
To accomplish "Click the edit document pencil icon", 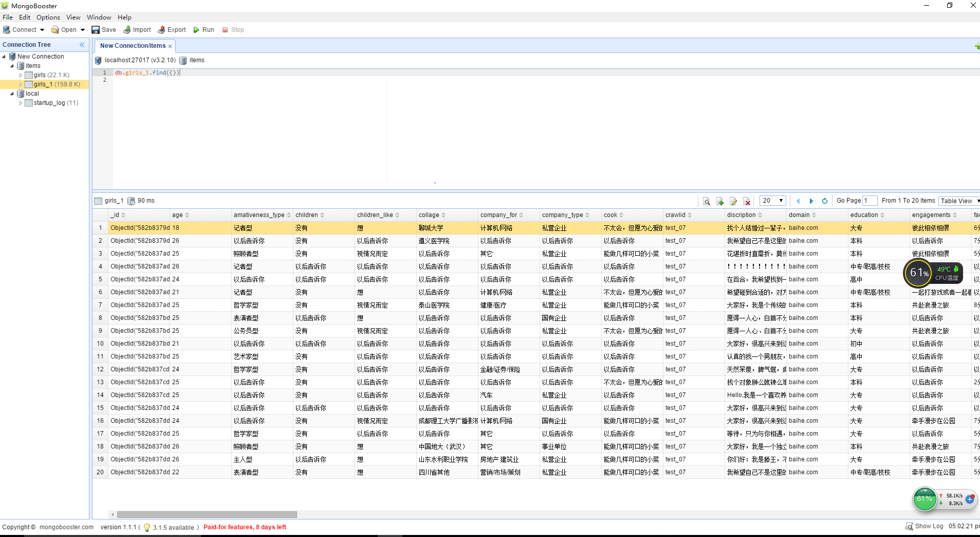I will coord(733,201).
